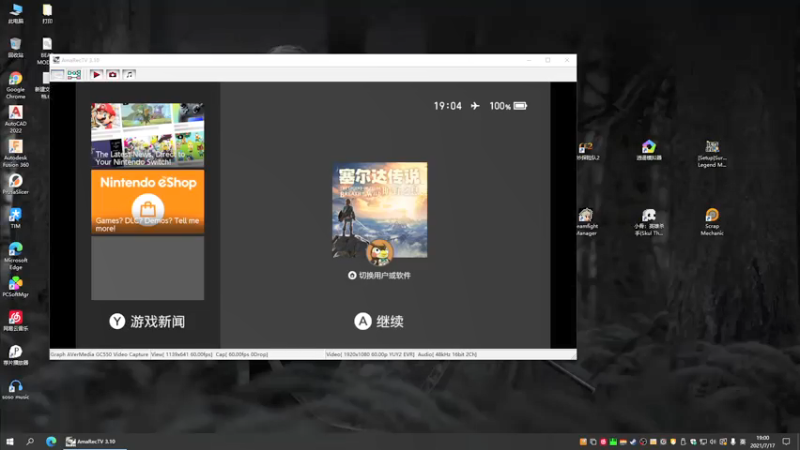
Task: Click the 100% battery indicator
Action: coord(508,106)
